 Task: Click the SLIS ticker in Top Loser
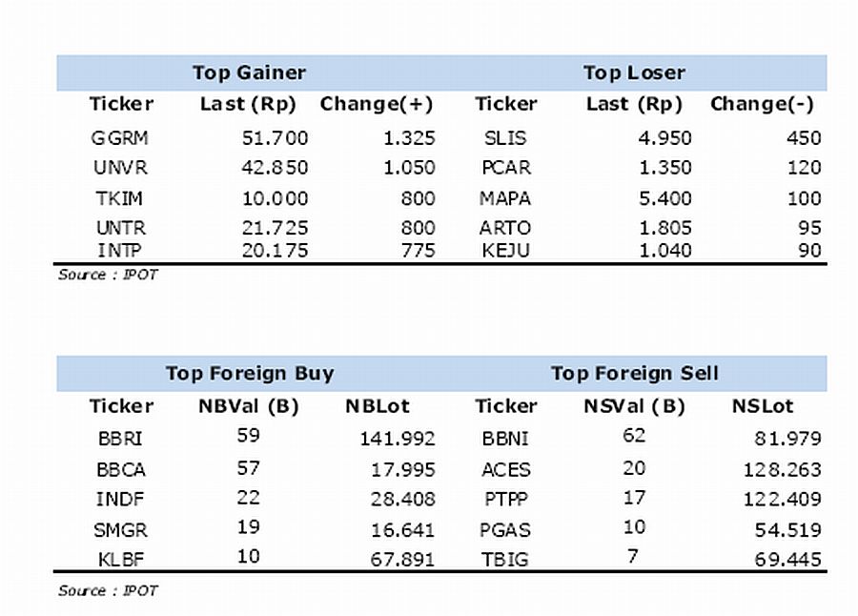pyautogui.click(x=505, y=138)
